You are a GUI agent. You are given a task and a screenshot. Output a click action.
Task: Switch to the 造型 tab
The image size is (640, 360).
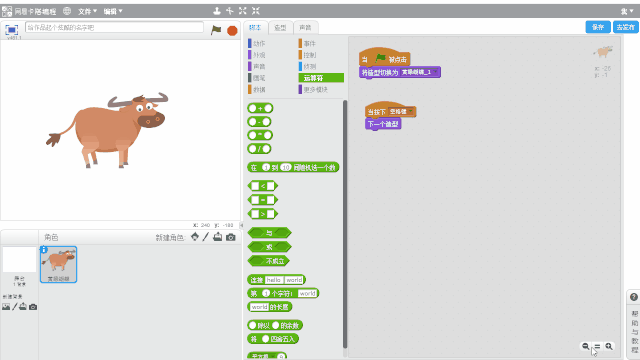280,28
